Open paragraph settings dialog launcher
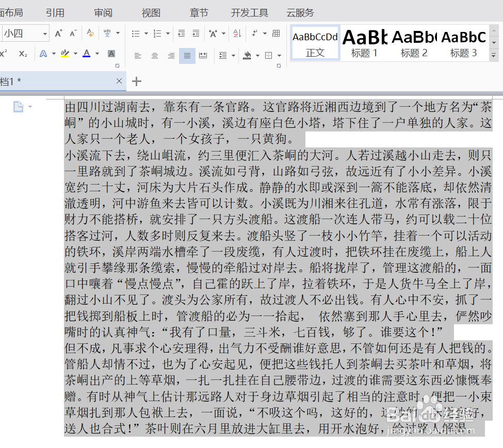 coord(279,65)
